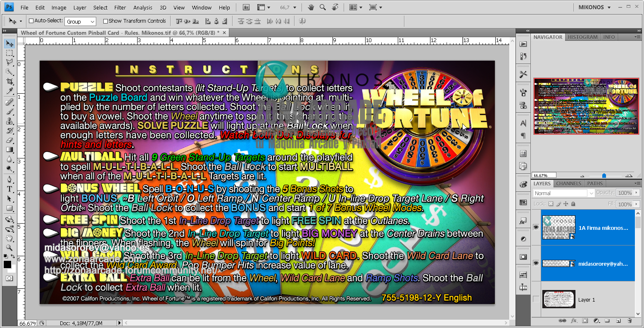The width and height of the screenshot is (644, 328).
Task: Show the hidden Layer 1 layer
Action: coord(536,299)
